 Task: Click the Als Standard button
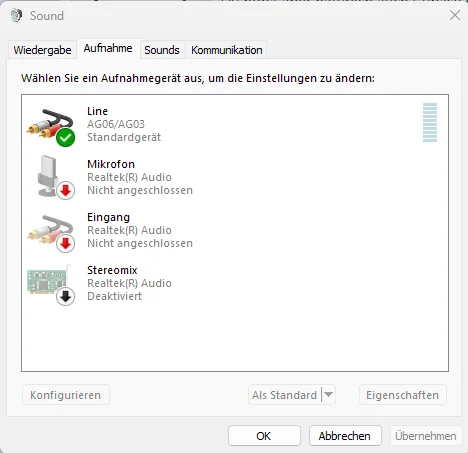284,395
